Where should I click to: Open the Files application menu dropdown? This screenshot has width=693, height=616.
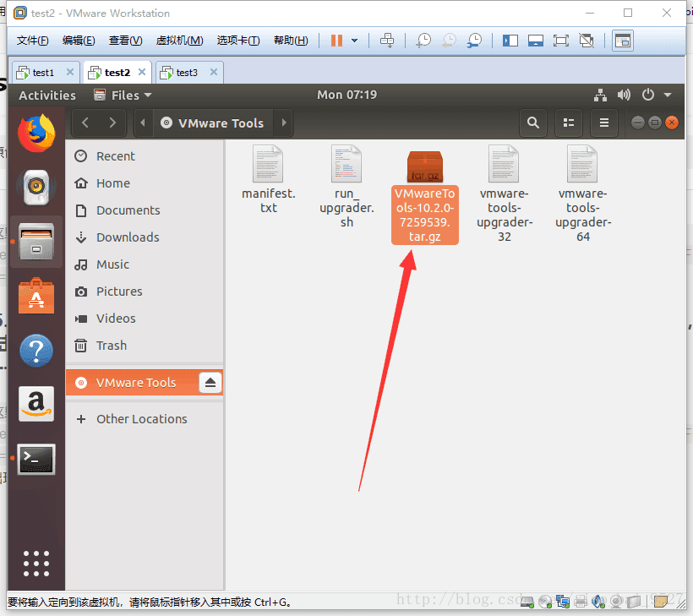pyautogui.click(x=123, y=95)
